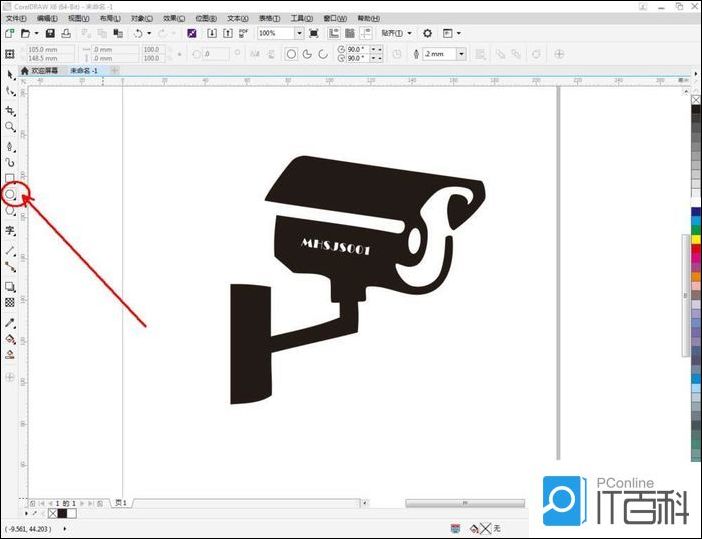Screen dimensions: 702x539
Task: Click the 页1 page tab
Action: tap(119, 503)
